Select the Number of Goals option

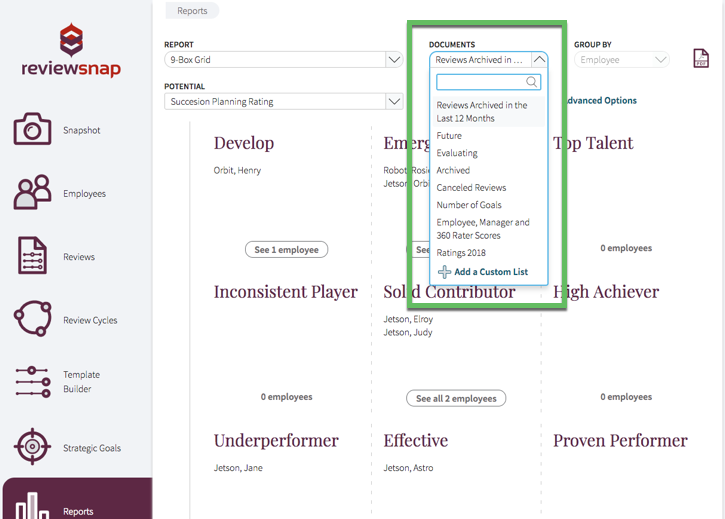[x=469, y=205]
